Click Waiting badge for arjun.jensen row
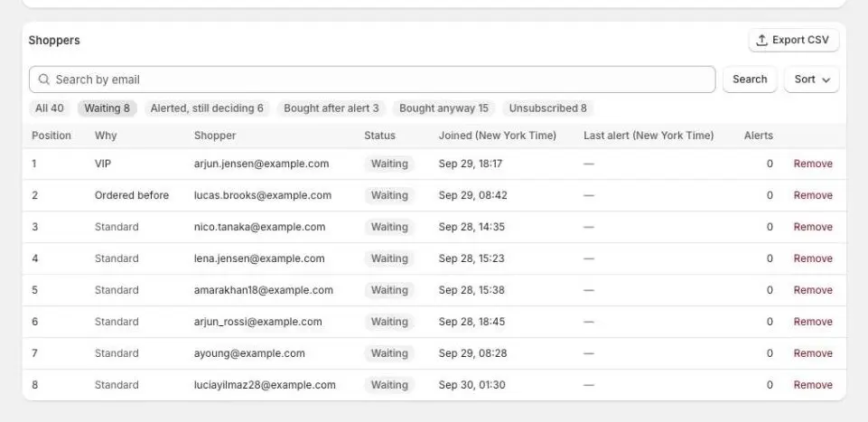The width and height of the screenshot is (868, 422). [389, 164]
